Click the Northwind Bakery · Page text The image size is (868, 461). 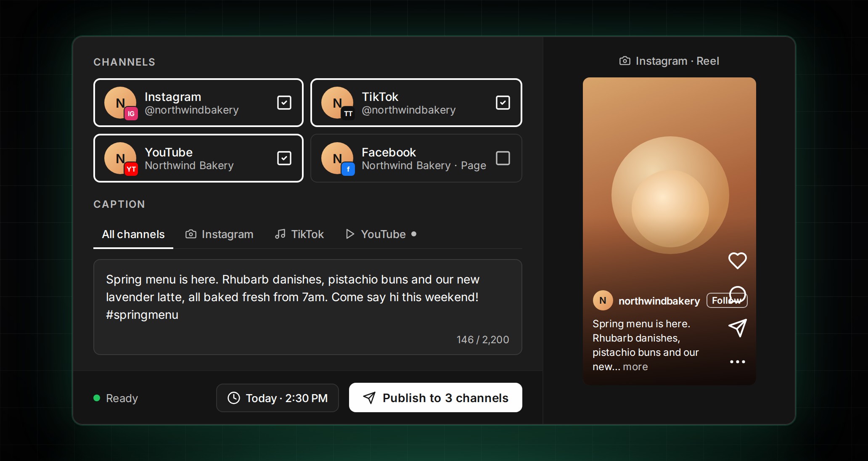[x=424, y=166]
